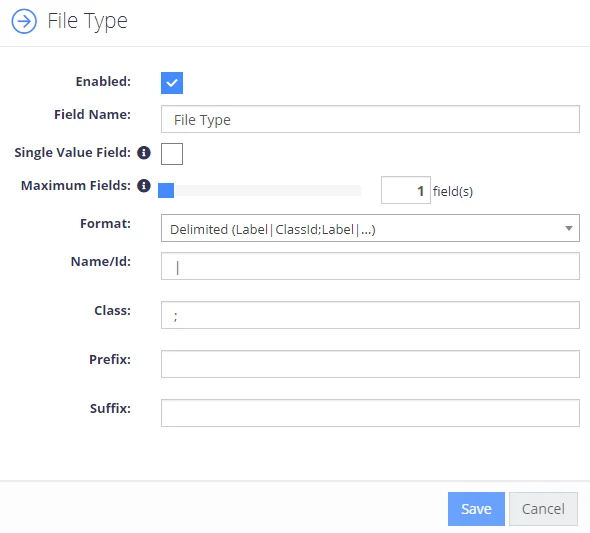Click the 'Class:' label
Viewport: 590px width, 533px height.
point(113,311)
